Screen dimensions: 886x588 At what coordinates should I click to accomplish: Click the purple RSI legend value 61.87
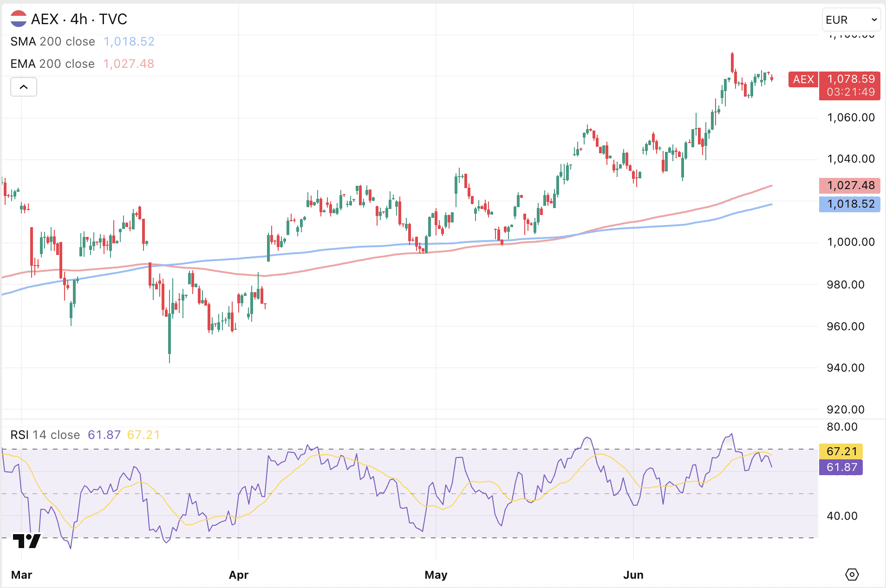point(104,435)
